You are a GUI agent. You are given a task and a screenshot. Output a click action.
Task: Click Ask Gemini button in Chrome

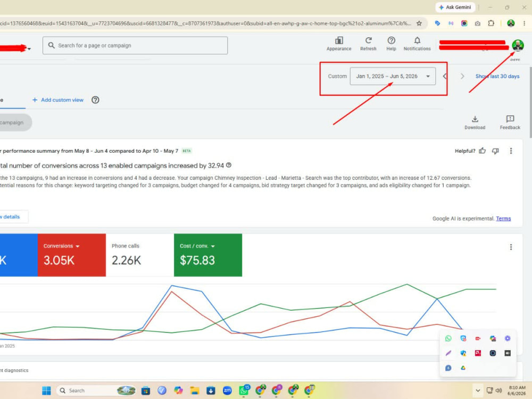pos(455,7)
